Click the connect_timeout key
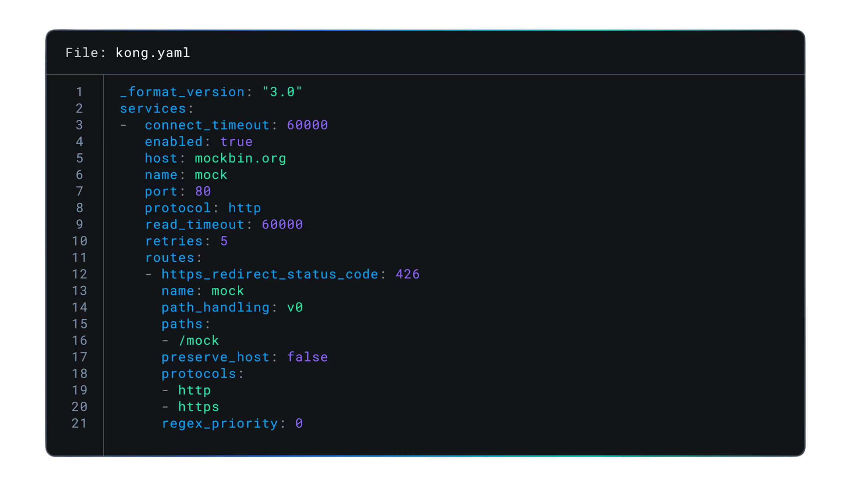 pos(207,125)
